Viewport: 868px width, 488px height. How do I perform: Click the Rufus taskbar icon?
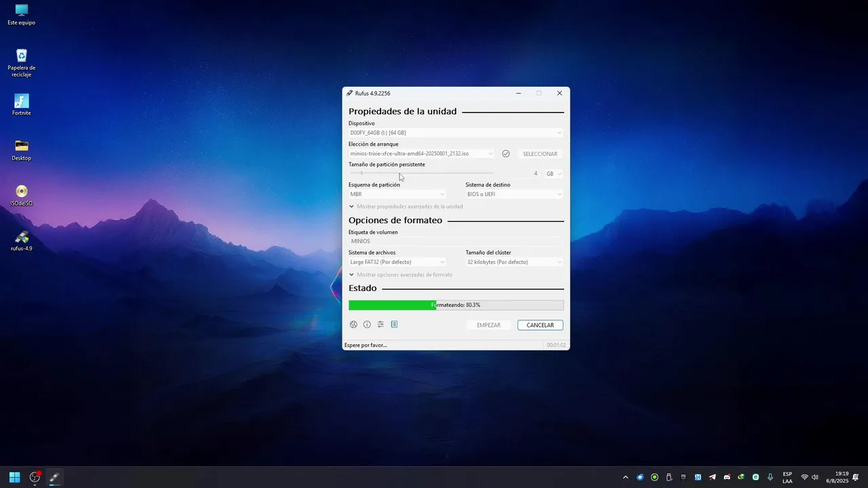click(54, 477)
